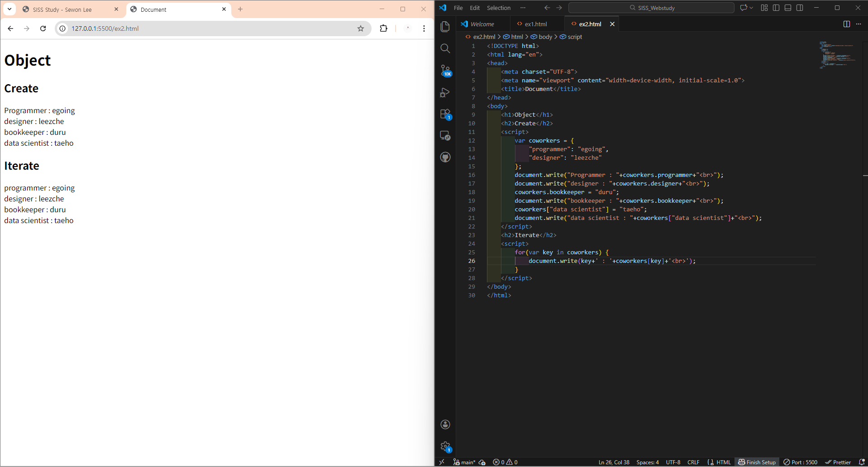Expand the browser tab search dropdown
Screen dimensions: 868x467
(10, 9)
